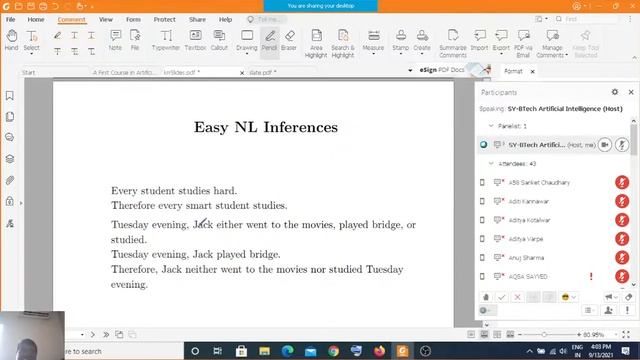Click the zoom out minus button
The image size is (640, 360).
tap(520, 335)
